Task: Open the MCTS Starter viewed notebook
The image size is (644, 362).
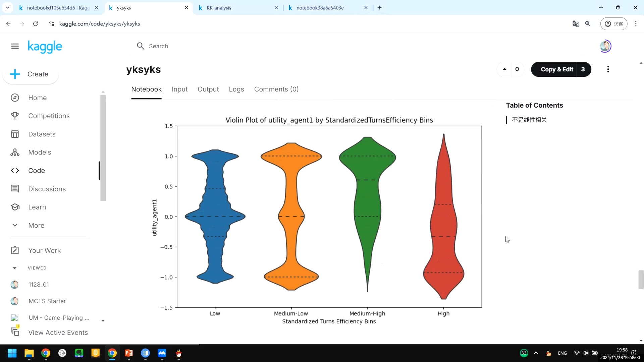Action: (x=47, y=301)
